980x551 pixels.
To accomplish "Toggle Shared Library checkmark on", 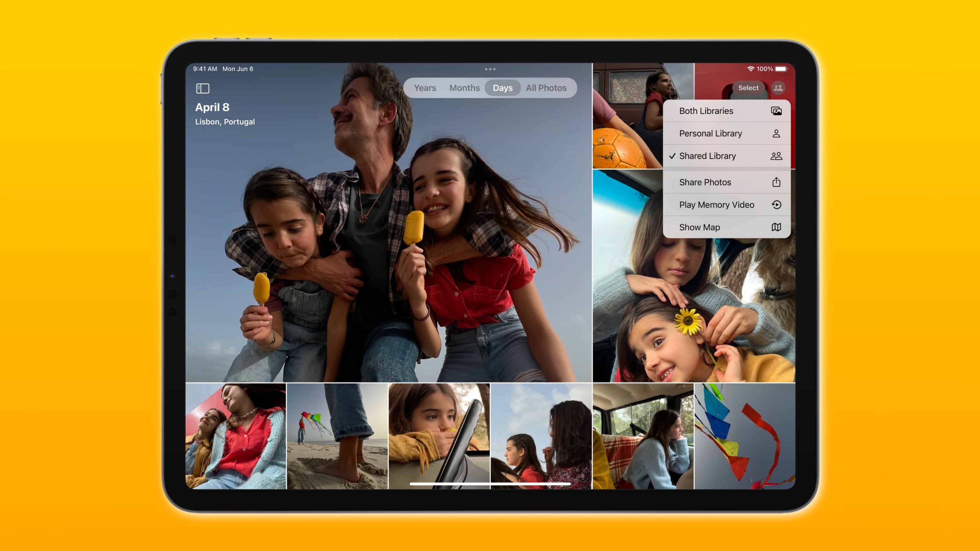I will [728, 155].
